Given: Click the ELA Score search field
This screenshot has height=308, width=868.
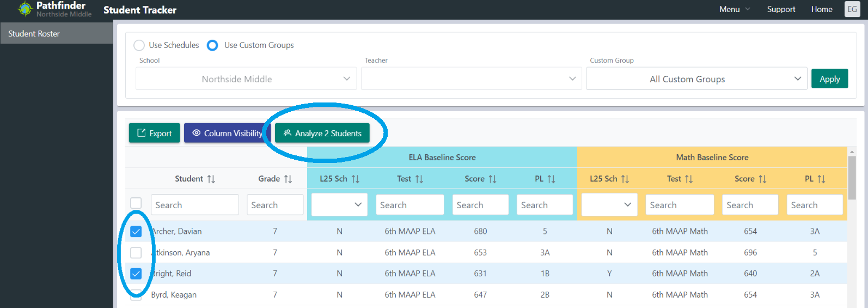Looking at the screenshot, I should pyautogui.click(x=480, y=205).
